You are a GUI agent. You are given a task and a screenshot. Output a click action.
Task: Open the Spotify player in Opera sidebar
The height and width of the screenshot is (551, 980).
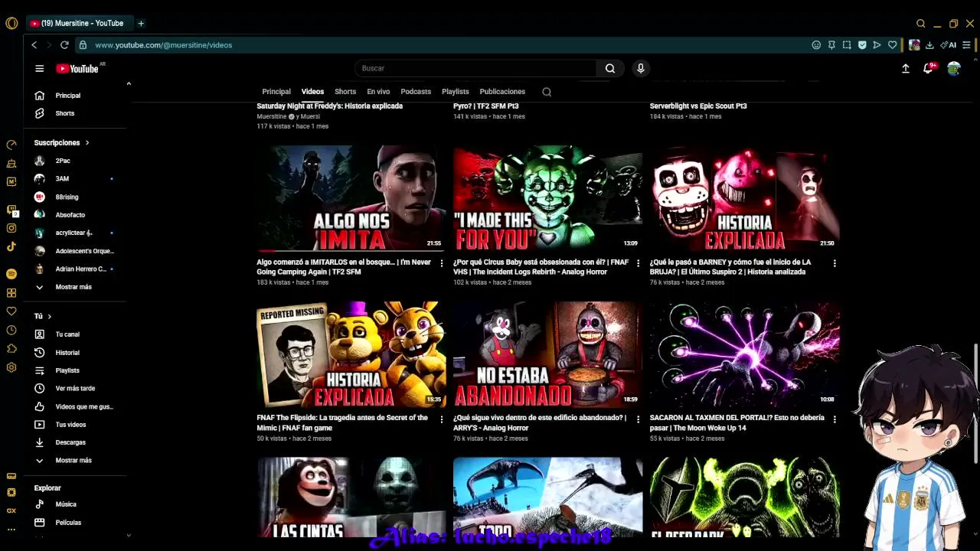tap(11, 274)
